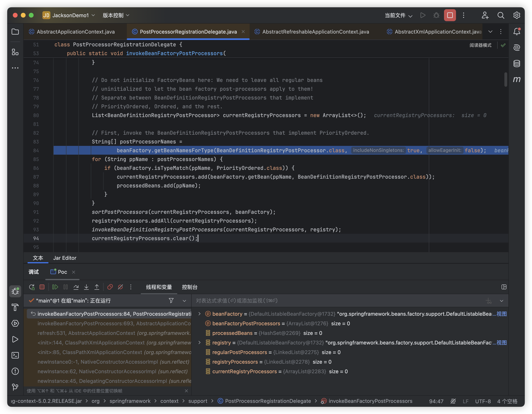Select the 文本 editor tab
This screenshot has height=414, width=532.
[38, 258]
